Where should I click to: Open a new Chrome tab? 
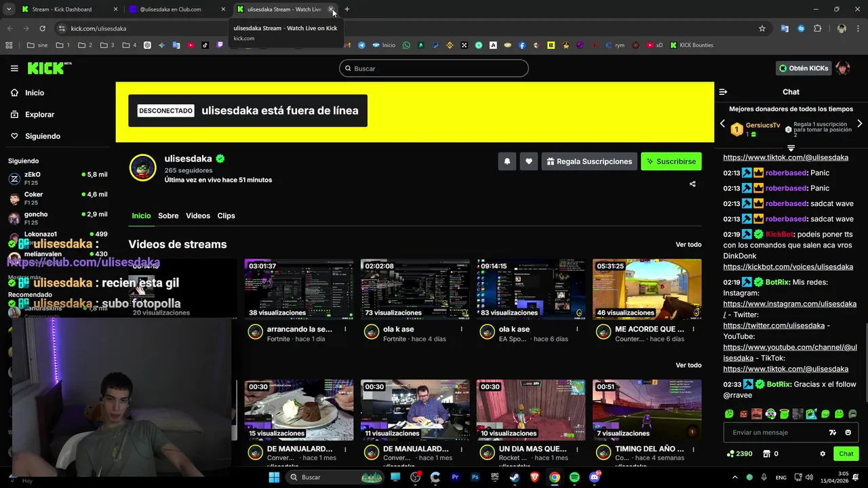pyautogui.click(x=347, y=9)
